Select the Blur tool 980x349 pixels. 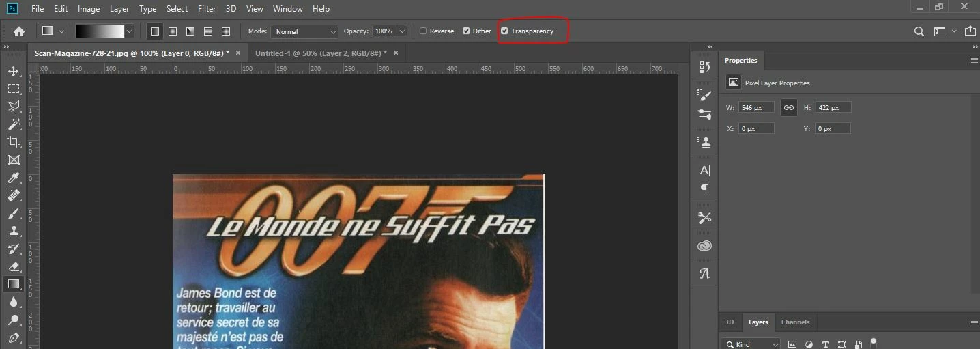pos(14,302)
